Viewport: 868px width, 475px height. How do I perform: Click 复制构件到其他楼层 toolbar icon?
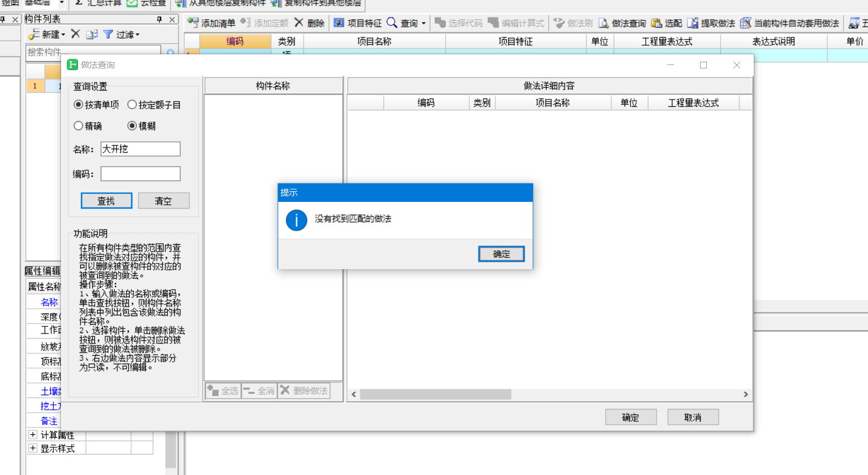click(x=277, y=3)
